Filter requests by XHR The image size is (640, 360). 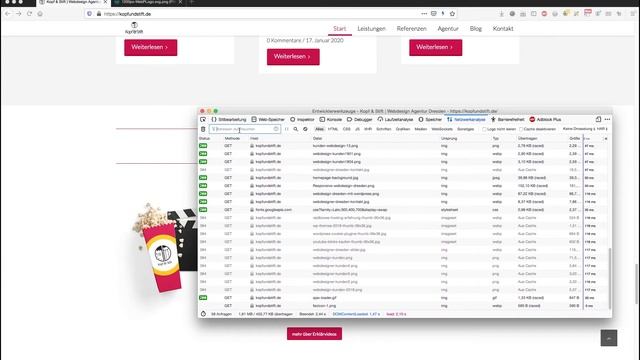[368, 129]
